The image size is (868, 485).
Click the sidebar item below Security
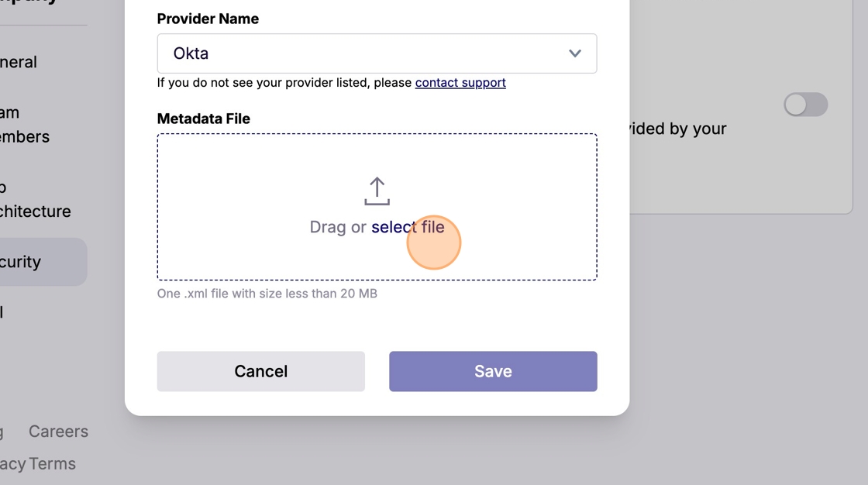(2, 312)
